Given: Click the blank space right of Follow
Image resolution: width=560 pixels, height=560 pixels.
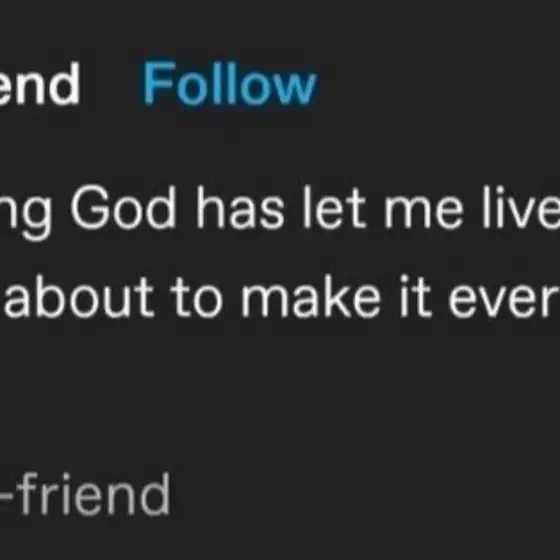Looking at the screenshot, I should [439, 83].
